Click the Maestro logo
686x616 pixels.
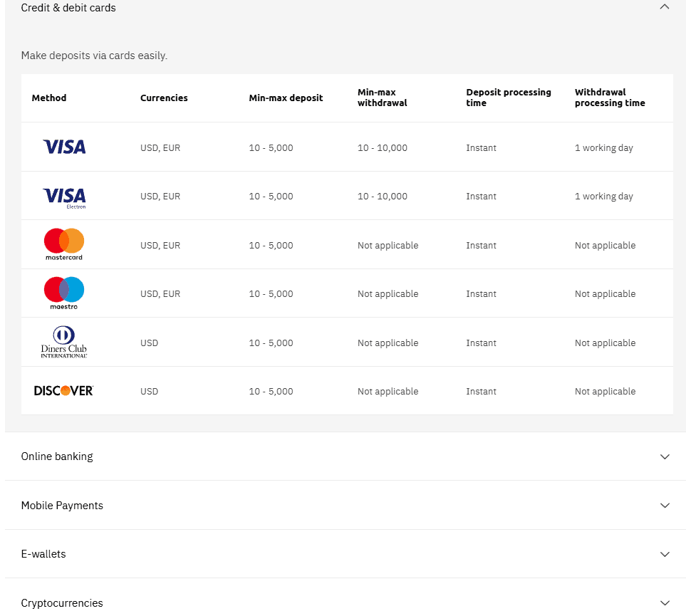click(x=64, y=293)
